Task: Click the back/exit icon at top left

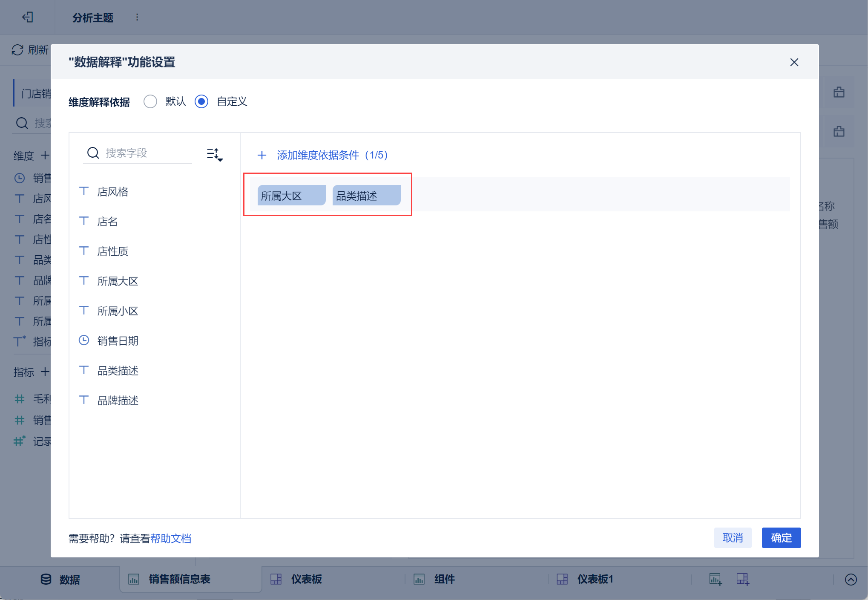Action: (28, 17)
